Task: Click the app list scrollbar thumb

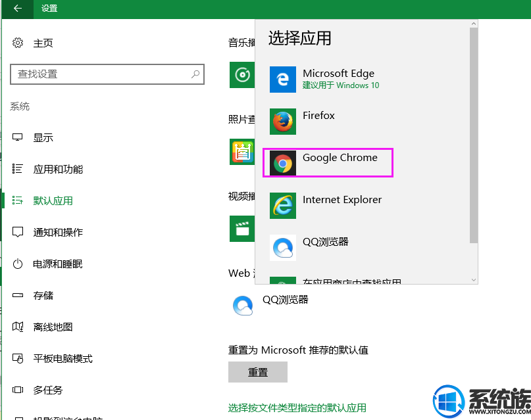Action: 474,135
